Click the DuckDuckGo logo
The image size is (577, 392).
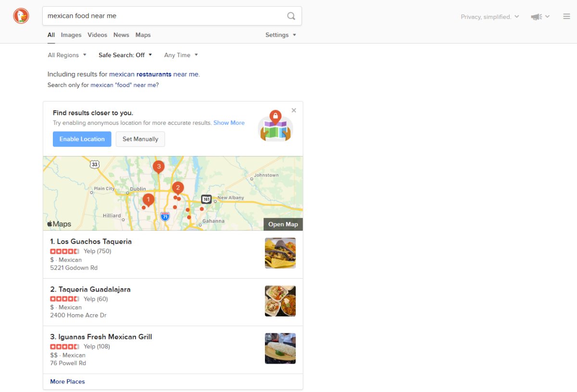[x=21, y=16]
